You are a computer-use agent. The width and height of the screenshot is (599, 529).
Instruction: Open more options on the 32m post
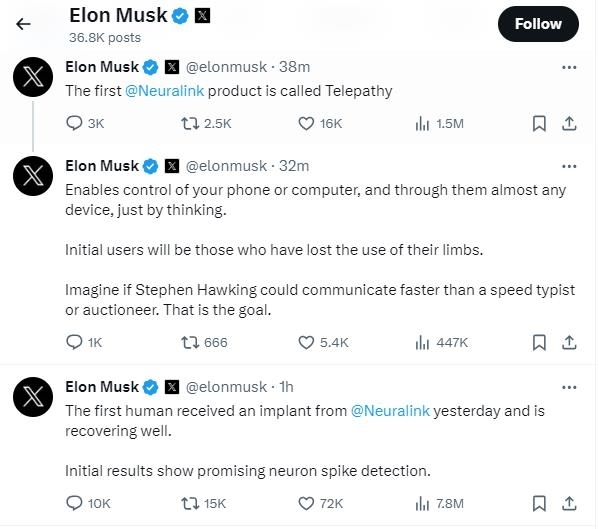tap(569, 167)
